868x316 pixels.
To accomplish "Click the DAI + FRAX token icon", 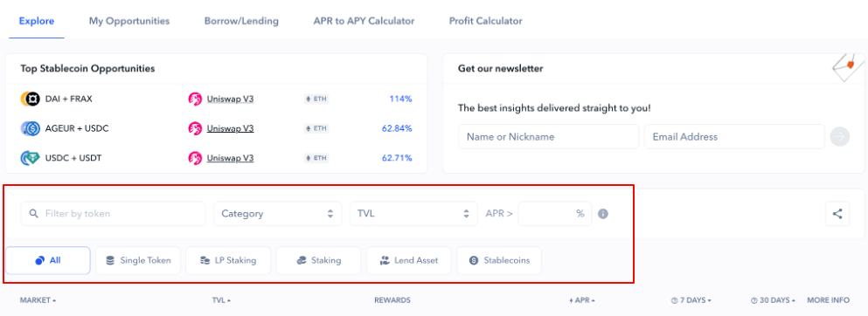I will (29, 99).
